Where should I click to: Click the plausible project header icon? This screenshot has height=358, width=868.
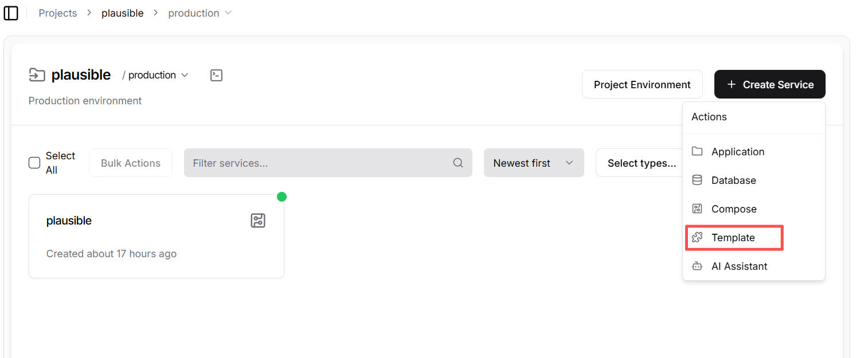37,75
